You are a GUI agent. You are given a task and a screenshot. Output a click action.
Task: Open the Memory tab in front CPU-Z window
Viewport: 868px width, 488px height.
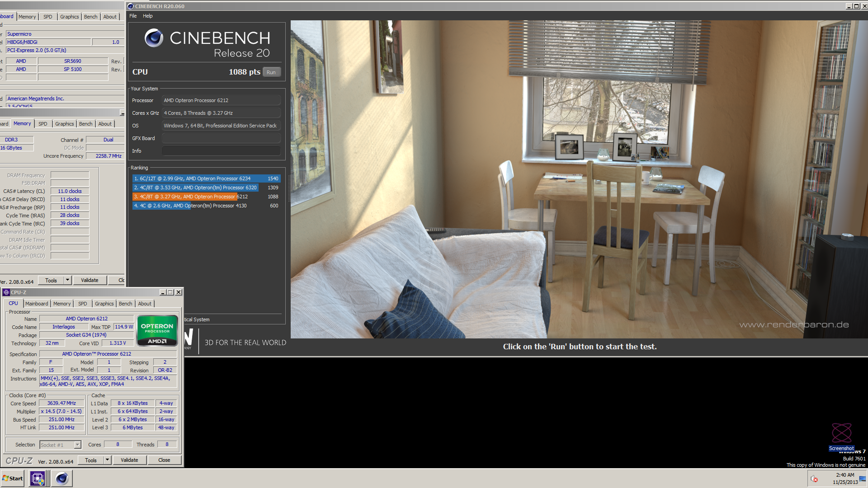click(x=62, y=304)
